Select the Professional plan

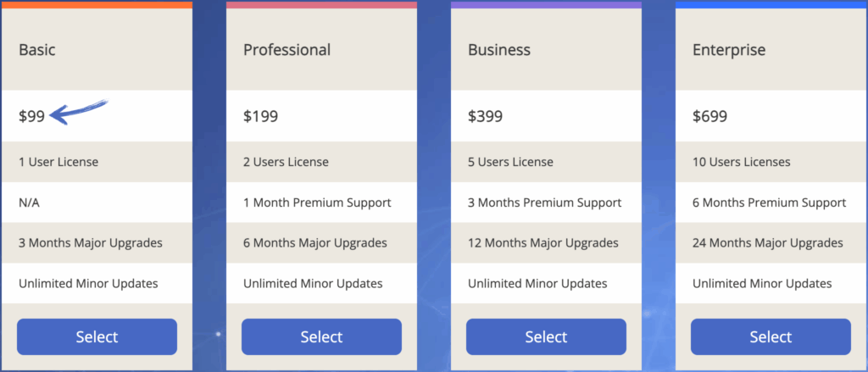pyautogui.click(x=321, y=337)
